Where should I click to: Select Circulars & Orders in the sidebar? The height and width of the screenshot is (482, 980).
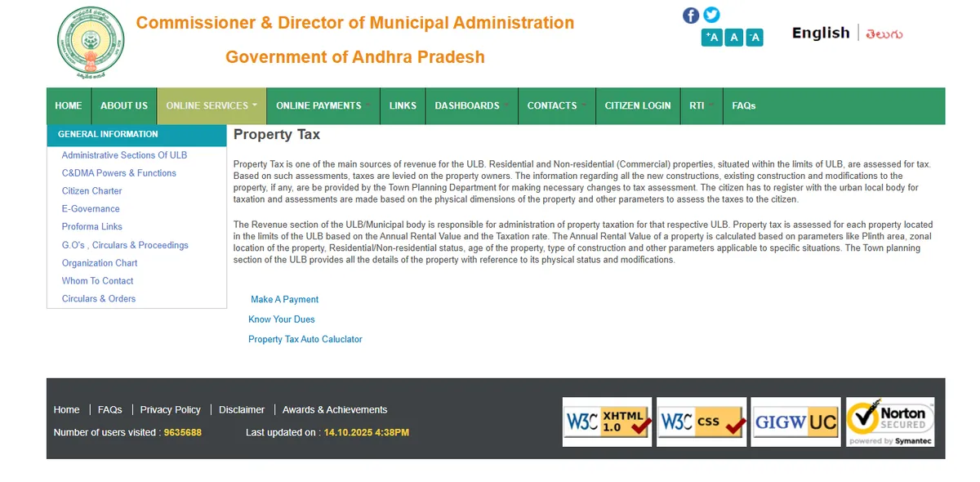(x=98, y=298)
